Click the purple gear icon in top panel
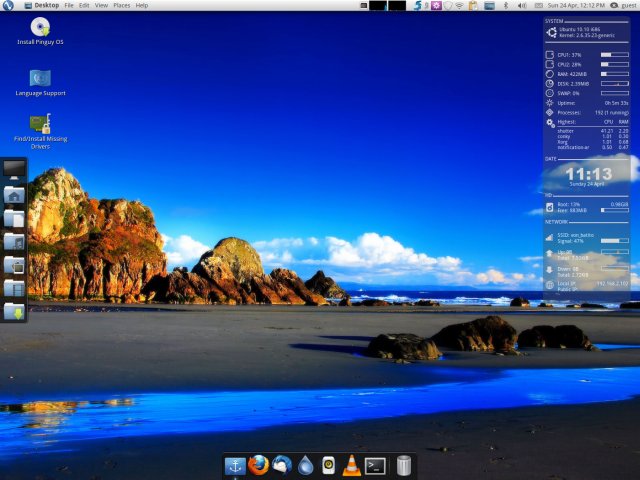 tap(436, 5)
